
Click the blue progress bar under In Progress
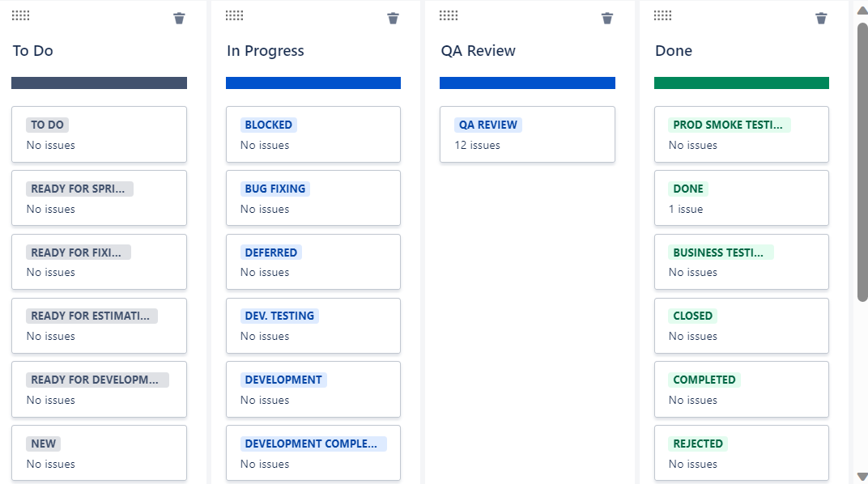click(313, 82)
